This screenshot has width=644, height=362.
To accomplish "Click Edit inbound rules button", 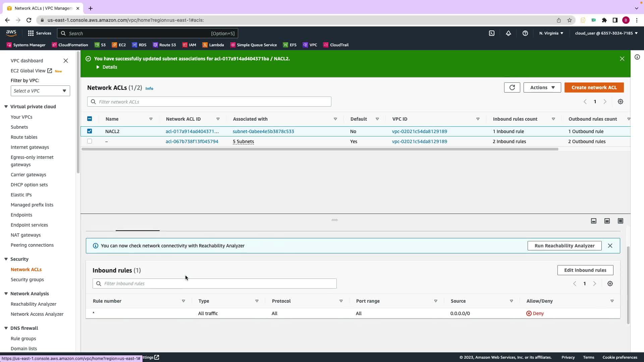I will [585, 270].
